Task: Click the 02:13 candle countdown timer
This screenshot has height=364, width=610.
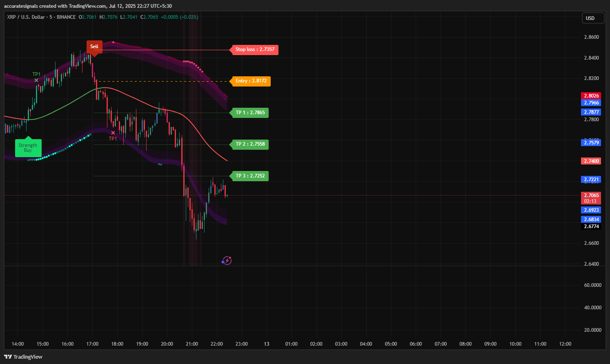Action: point(590,201)
